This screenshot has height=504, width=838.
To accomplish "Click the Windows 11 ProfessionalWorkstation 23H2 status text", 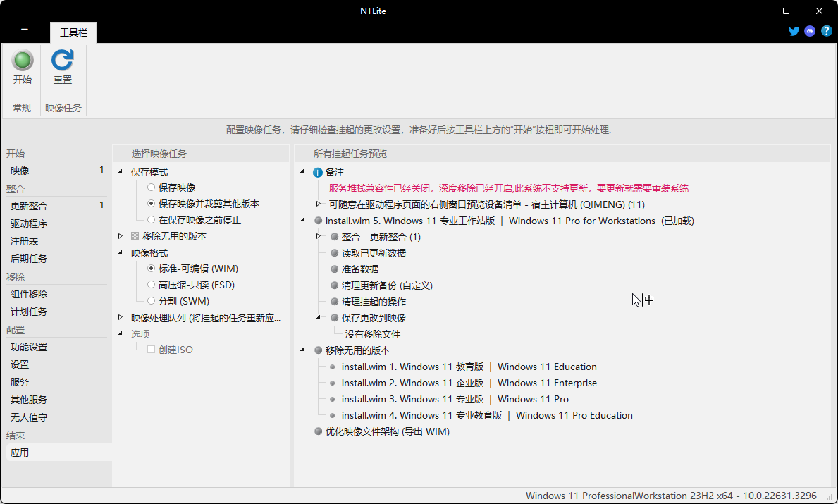I will click(x=671, y=496).
